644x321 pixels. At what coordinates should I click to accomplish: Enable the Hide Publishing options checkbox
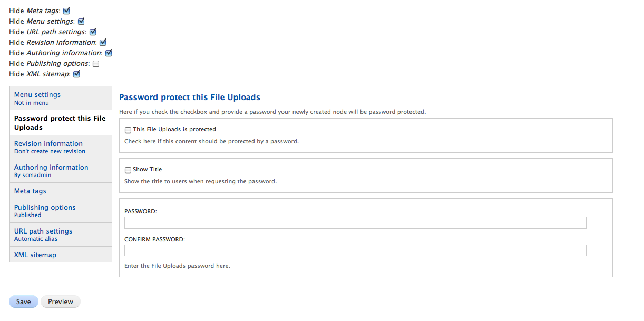pos(95,63)
